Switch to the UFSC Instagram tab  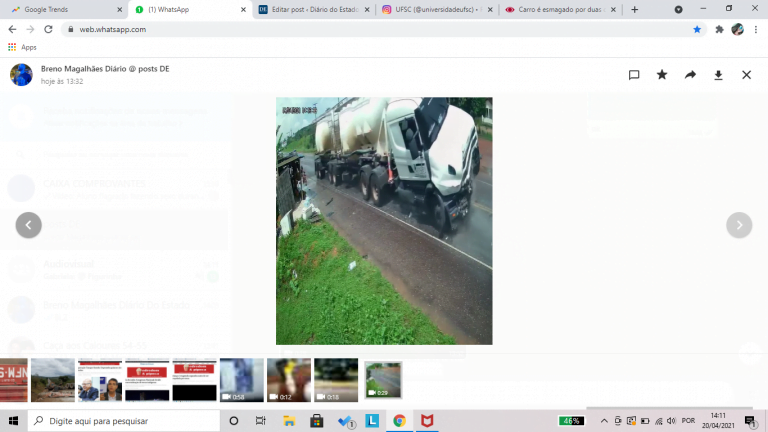click(436, 9)
